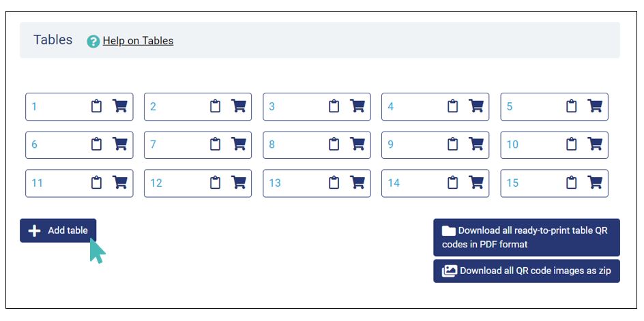Screen dimensions: 644x321
Task: Open the Help on Tables link
Action: click(x=138, y=41)
